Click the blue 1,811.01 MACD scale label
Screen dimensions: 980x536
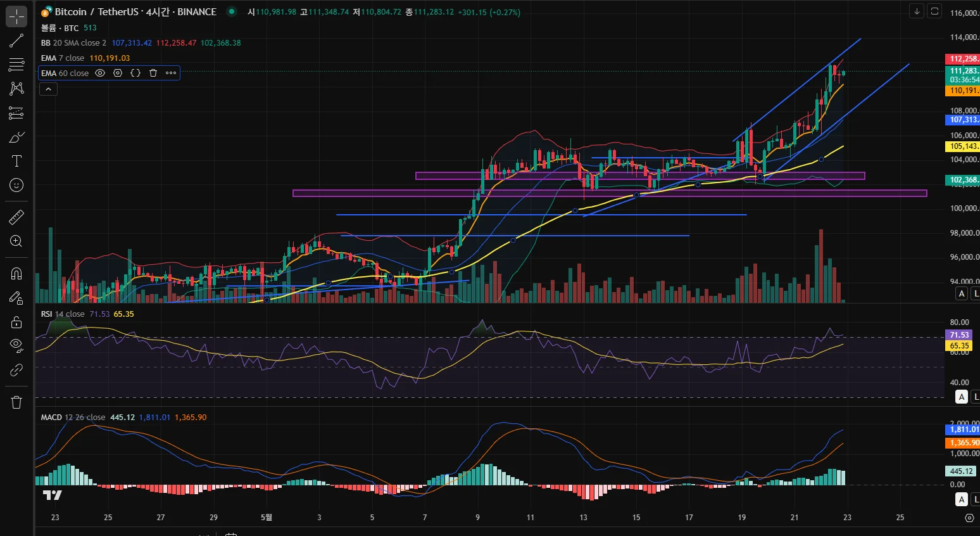pyautogui.click(x=964, y=430)
